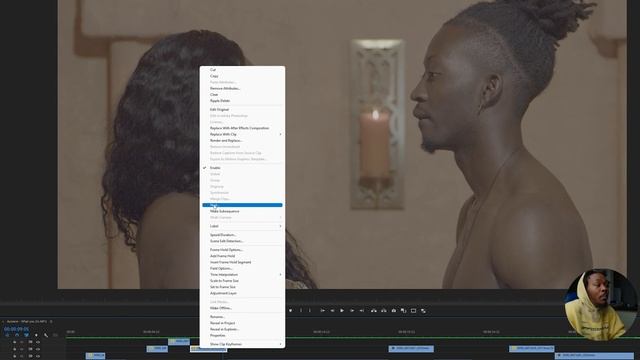Close the sequence tab in the timeline panel
This screenshot has height=360, width=640.
pos(3,322)
